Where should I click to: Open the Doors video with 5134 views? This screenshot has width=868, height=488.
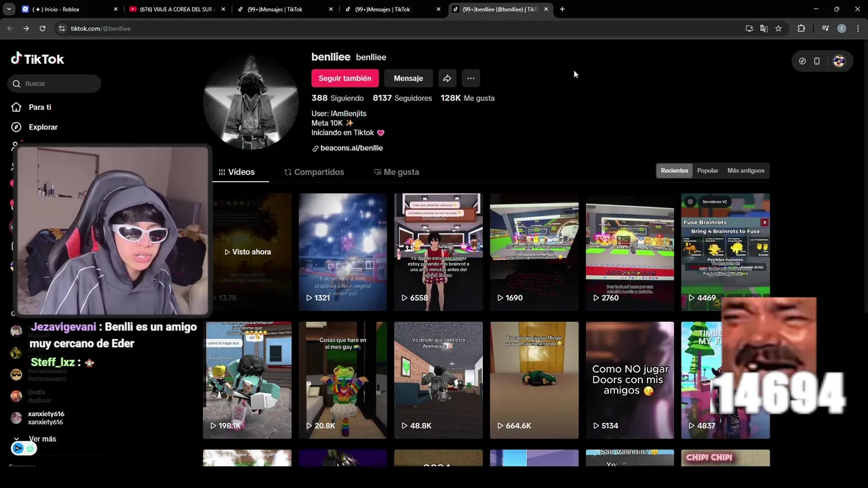(x=630, y=380)
